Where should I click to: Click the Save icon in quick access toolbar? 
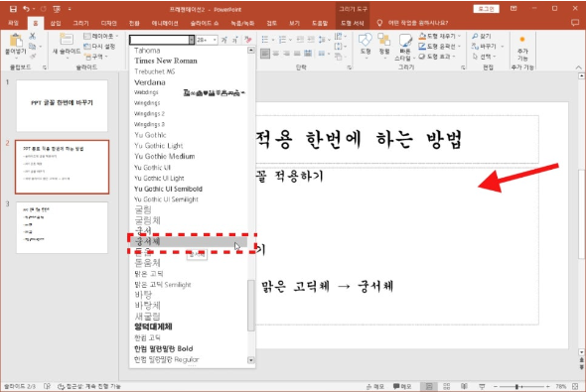(13, 9)
